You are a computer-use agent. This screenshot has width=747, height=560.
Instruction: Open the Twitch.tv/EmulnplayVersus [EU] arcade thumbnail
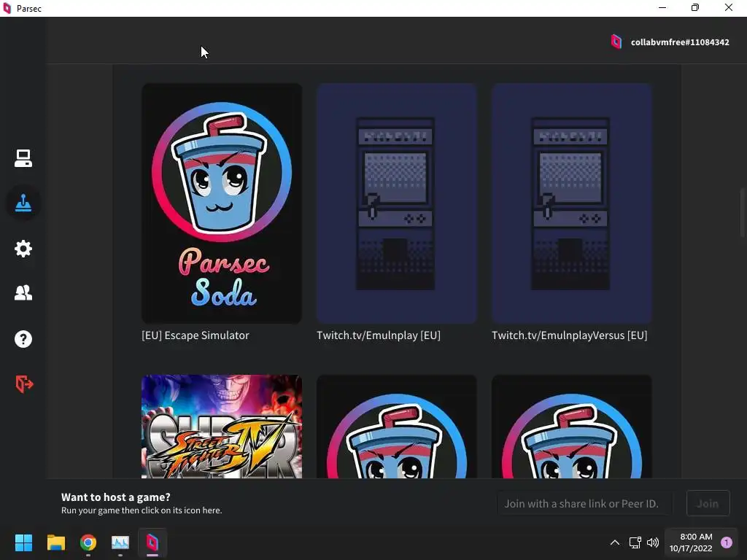coord(572,203)
